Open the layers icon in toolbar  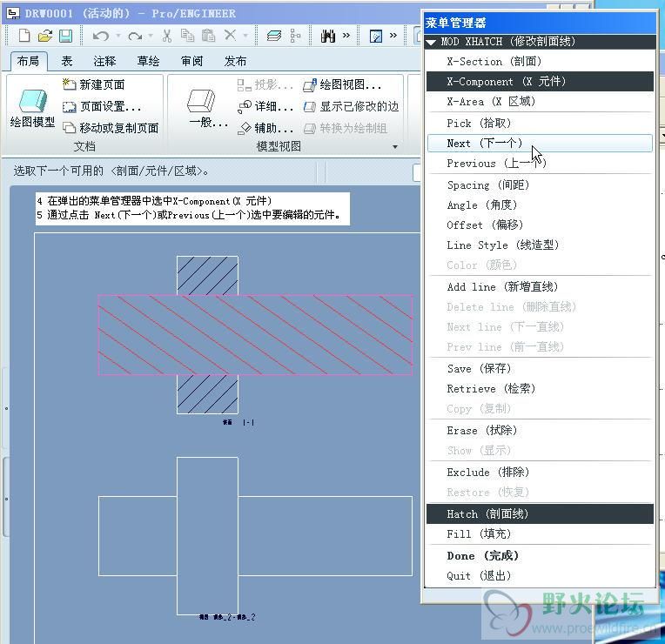[x=273, y=36]
